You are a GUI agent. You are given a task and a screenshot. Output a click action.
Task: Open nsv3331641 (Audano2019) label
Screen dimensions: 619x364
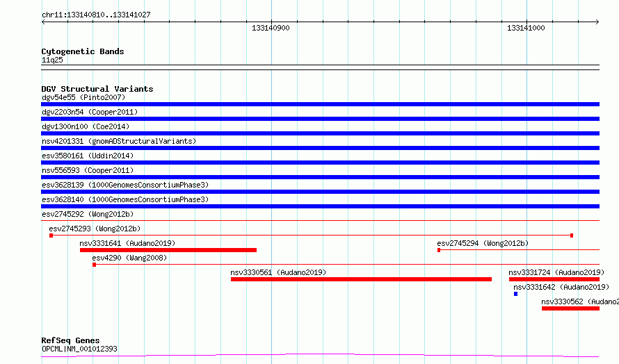click(x=127, y=243)
